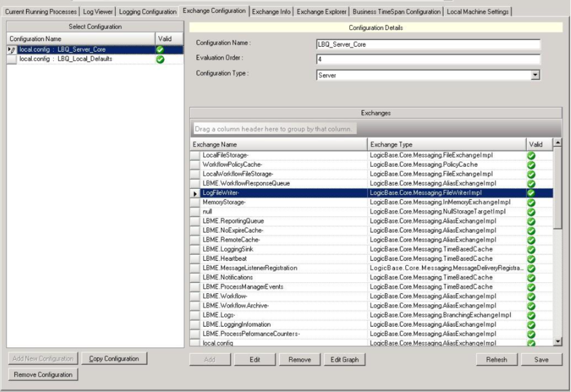The image size is (571, 392).
Task: Save the exchange configuration
Action: point(541,359)
